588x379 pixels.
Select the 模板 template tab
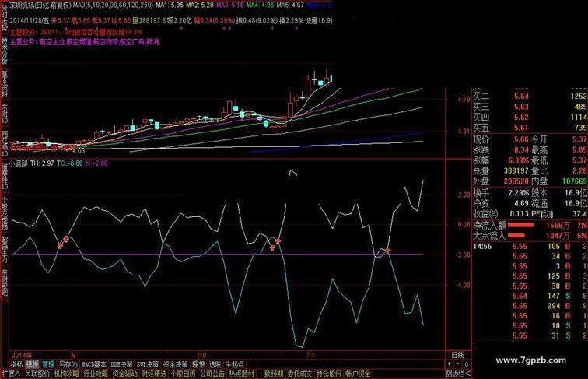tap(32, 364)
